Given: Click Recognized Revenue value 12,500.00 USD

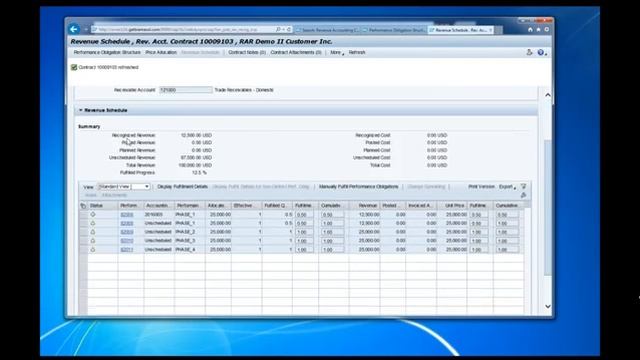Looking at the screenshot, I should [196, 135].
